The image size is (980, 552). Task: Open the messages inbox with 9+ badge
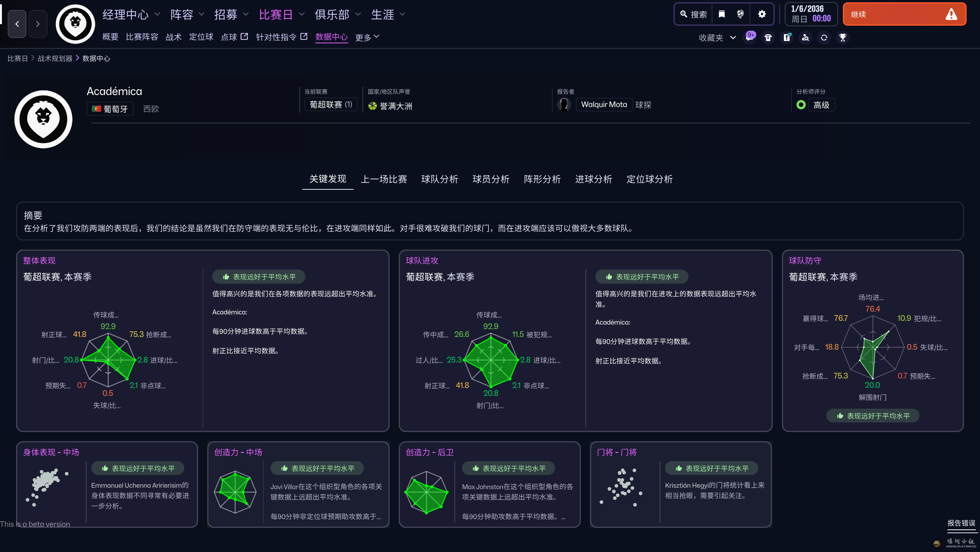click(x=749, y=37)
